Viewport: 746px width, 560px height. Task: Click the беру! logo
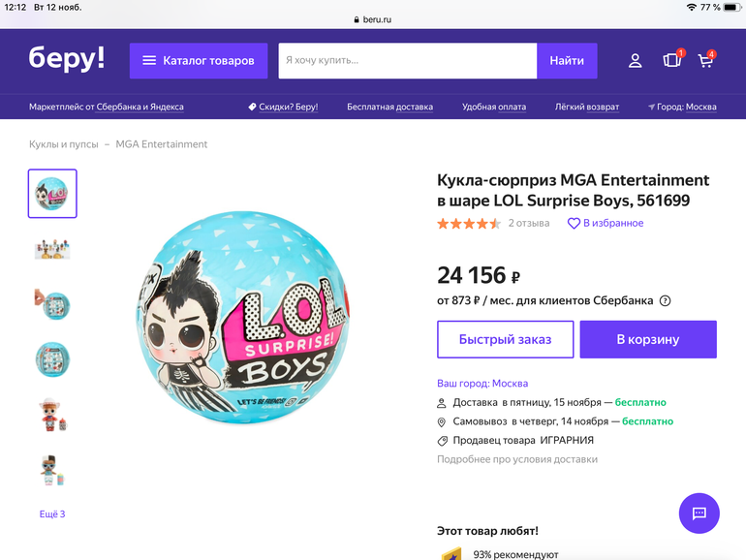pyautogui.click(x=67, y=60)
